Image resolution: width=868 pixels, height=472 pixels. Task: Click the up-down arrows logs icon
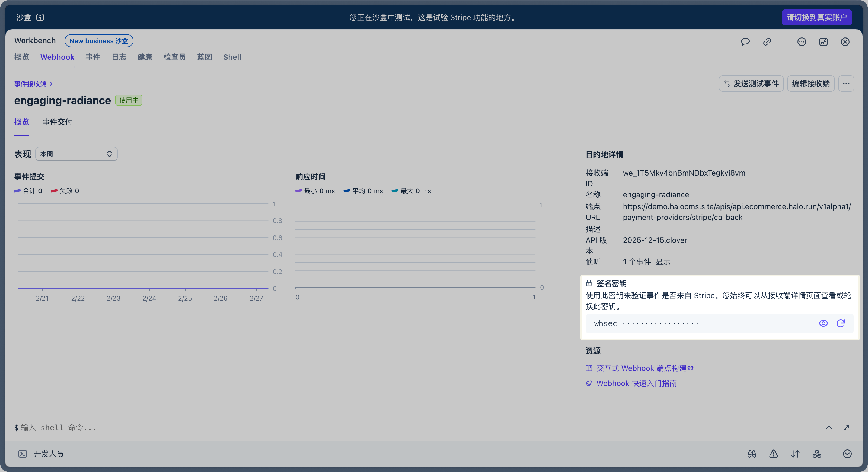tap(795, 454)
